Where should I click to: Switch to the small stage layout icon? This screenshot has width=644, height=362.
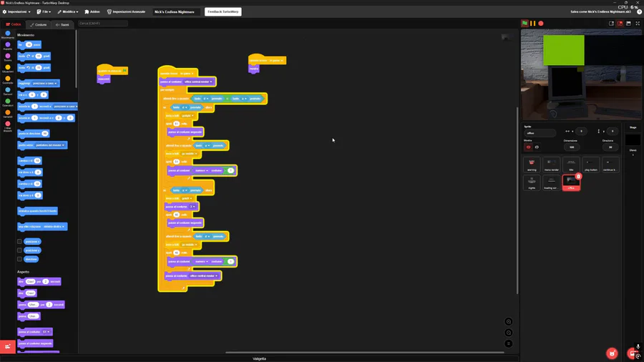click(x=611, y=24)
